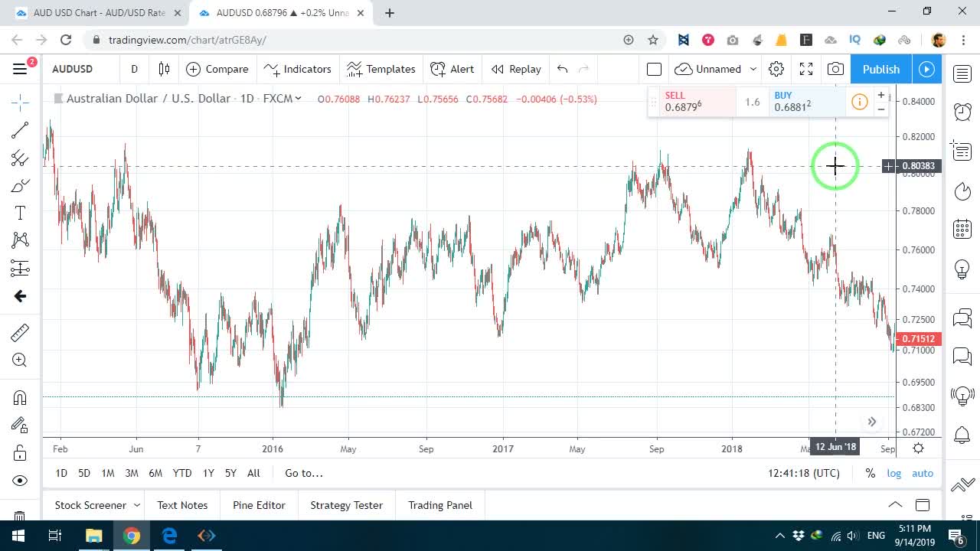The width and height of the screenshot is (980, 551).
Task: Start bar Replay mode
Action: coord(516,69)
